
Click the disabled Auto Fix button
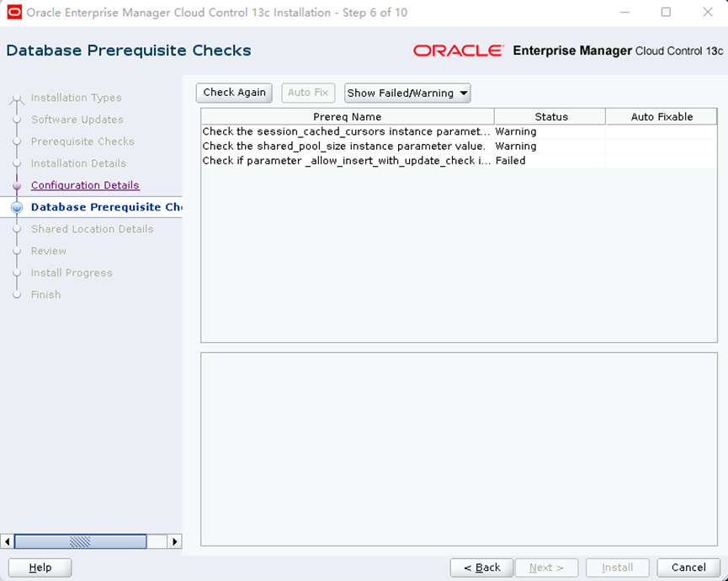[308, 93]
